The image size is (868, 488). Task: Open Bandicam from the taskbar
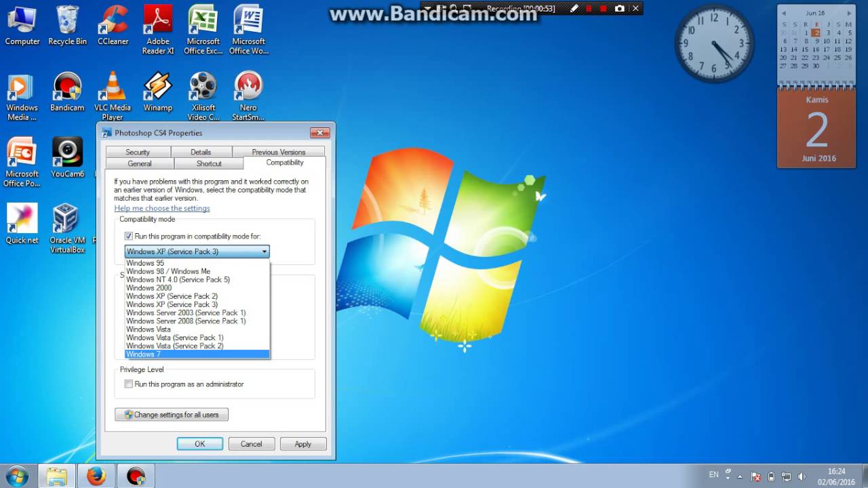coord(136,476)
